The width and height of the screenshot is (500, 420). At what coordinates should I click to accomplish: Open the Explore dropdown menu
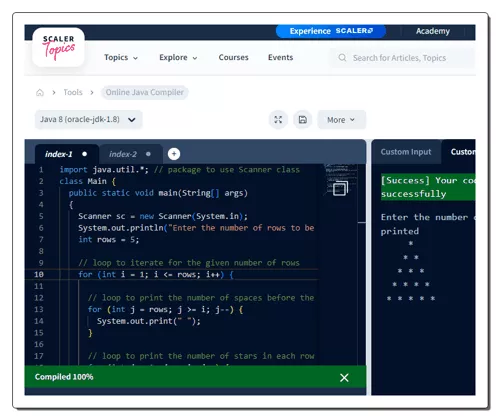click(178, 57)
